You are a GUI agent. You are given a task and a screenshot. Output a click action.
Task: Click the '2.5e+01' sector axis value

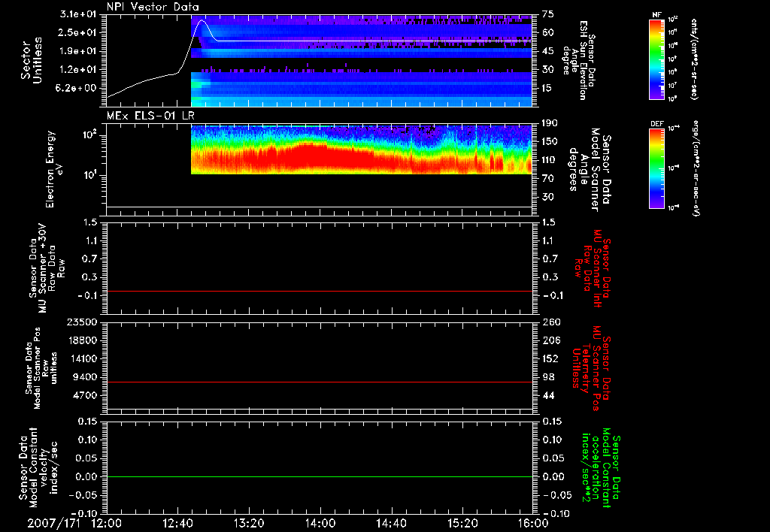[x=78, y=32]
